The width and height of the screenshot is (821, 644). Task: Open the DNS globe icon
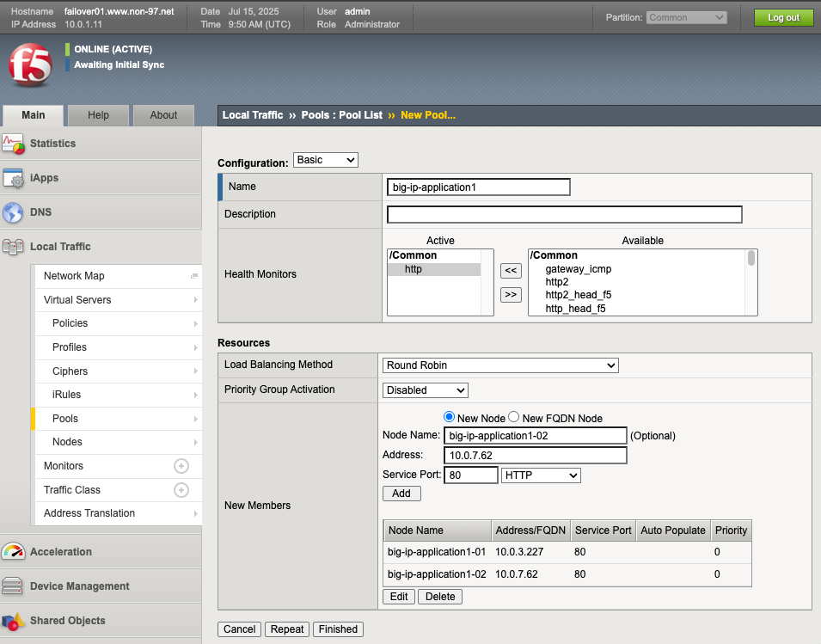[13, 212]
